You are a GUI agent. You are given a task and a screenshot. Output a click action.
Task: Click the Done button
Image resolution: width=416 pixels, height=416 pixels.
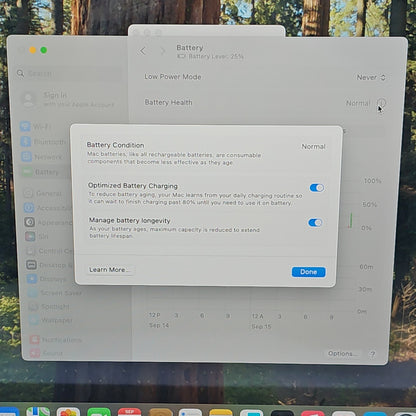(308, 272)
